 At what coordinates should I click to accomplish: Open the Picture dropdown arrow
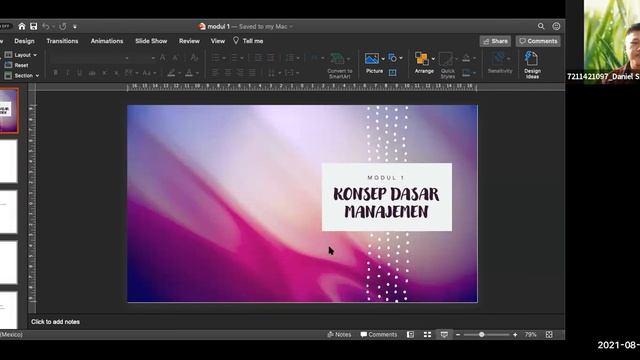click(383, 59)
